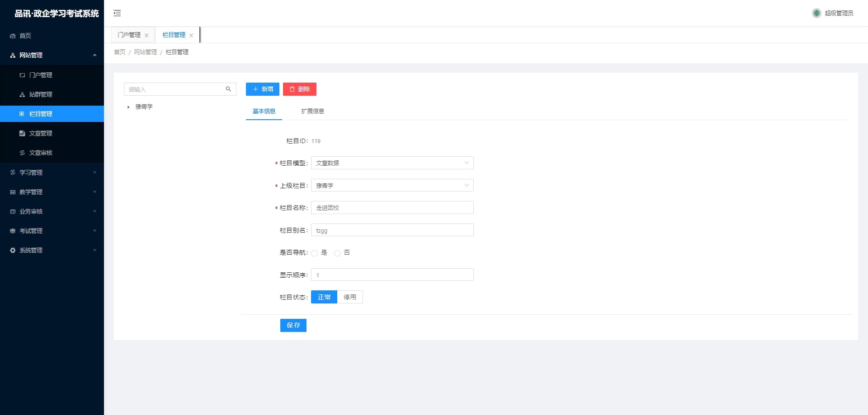Toggle the sidebar collapse icon
868x415 pixels.
117,13
